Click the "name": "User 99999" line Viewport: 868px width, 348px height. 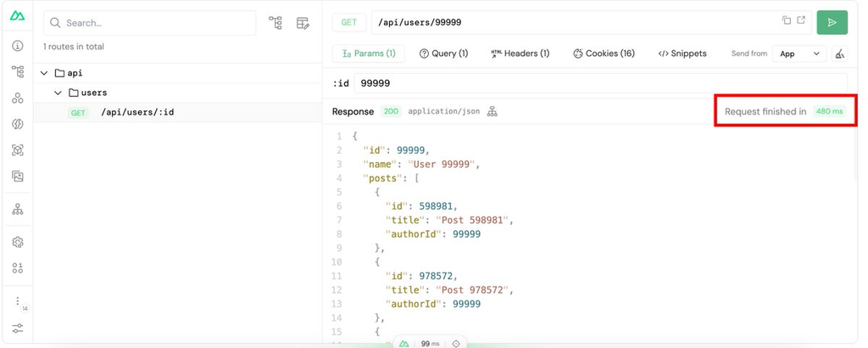click(x=420, y=165)
